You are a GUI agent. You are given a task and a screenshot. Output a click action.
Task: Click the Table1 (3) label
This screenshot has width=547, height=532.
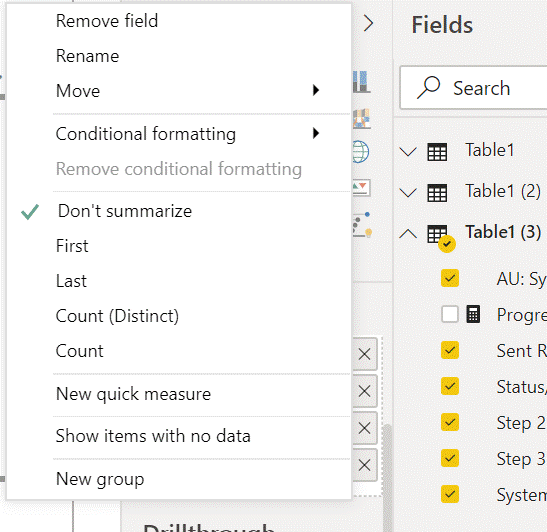pyautogui.click(x=503, y=232)
